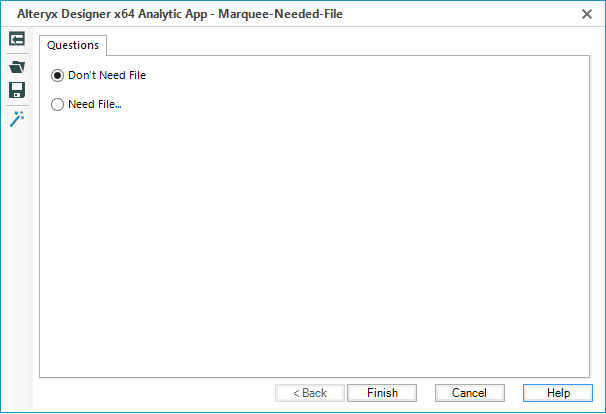Viewport: 606px width, 414px height.
Task: Close the Analytic App dialog window
Action: pyautogui.click(x=586, y=14)
